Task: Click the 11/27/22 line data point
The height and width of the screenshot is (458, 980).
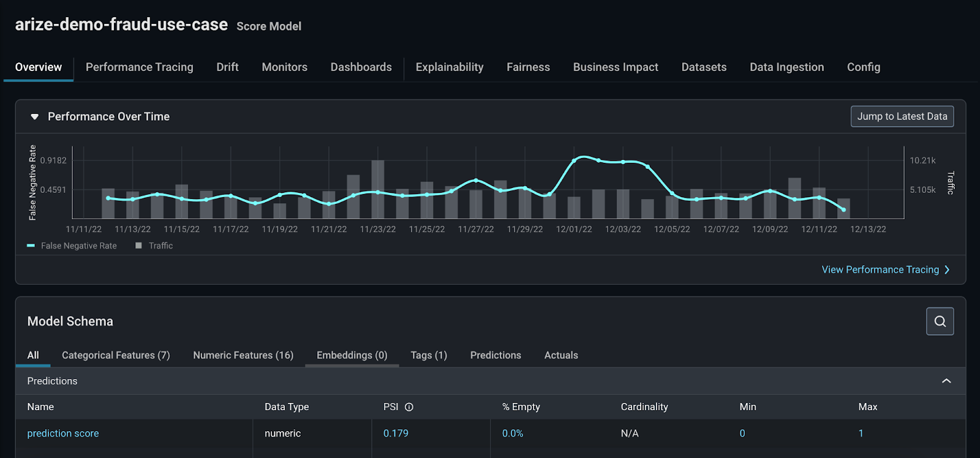Action: (x=476, y=180)
